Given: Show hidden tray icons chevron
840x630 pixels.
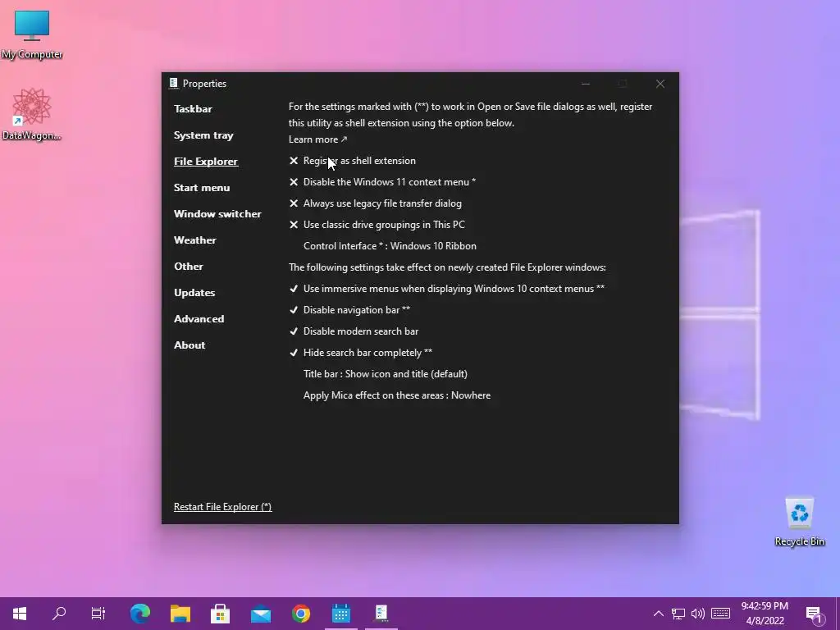Looking at the screenshot, I should 659,614.
